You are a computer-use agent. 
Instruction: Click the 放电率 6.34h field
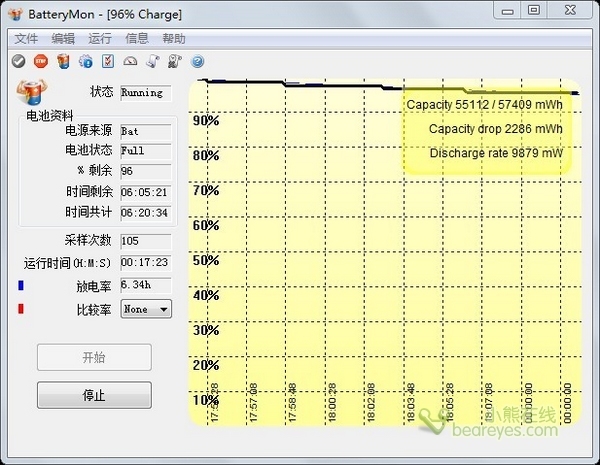pos(146,285)
